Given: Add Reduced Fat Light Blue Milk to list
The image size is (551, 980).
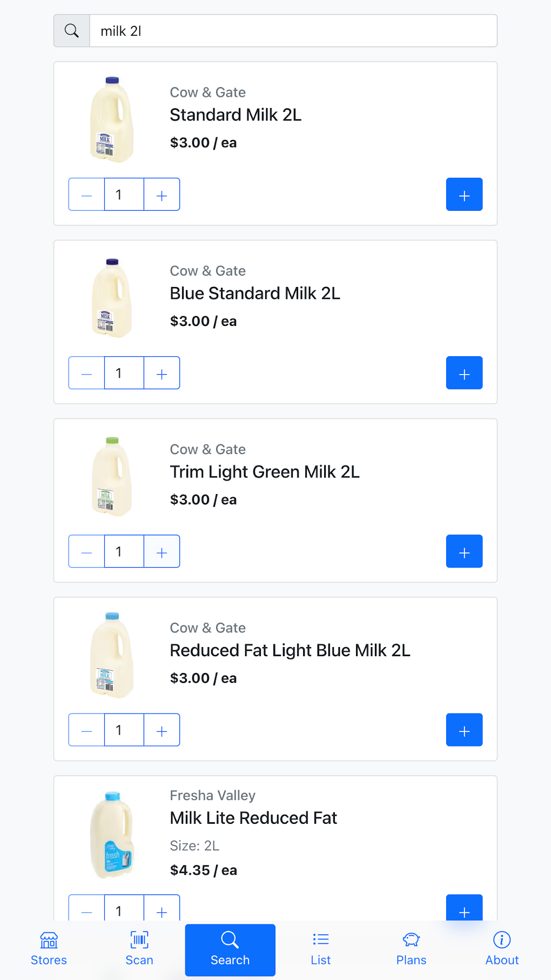Looking at the screenshot, I should pyautogui.click(x=464, y=730).
